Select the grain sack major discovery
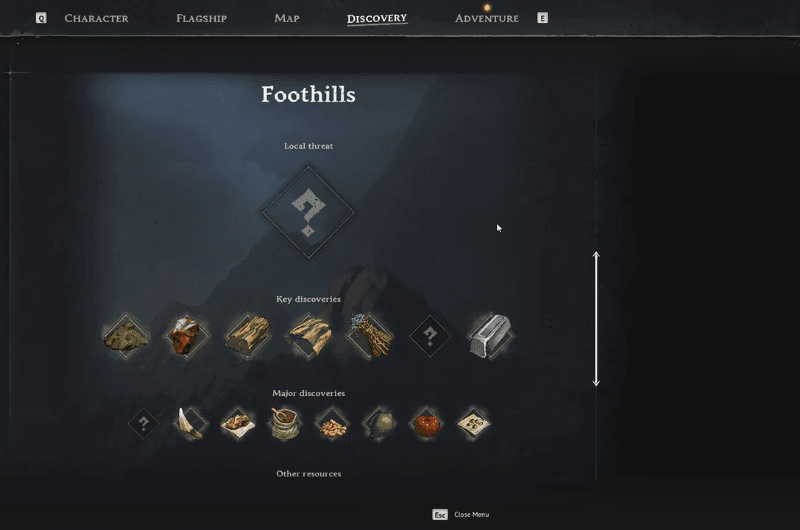Image resolution: width=800 pixels, height=530 pixels. pyautogui.click(x=285, y=423)
